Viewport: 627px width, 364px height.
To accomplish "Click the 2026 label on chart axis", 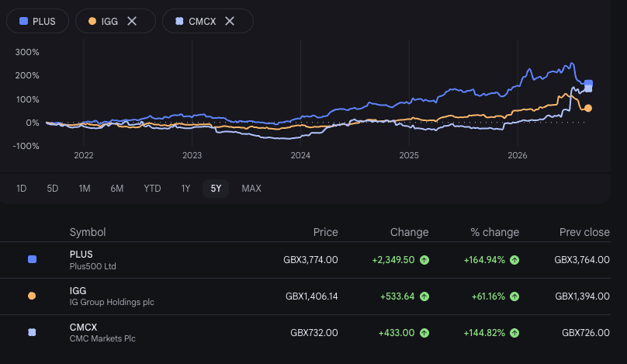I will coord(518,155).
